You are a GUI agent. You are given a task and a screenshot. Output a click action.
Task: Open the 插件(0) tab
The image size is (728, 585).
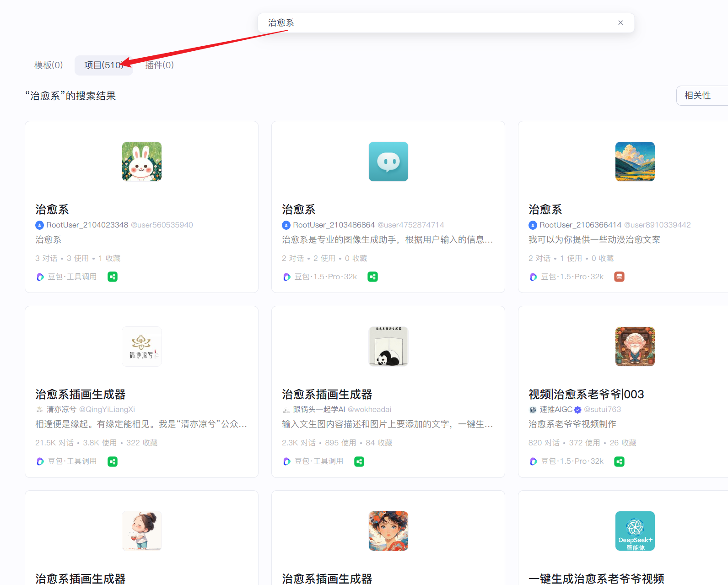[160, 65]
